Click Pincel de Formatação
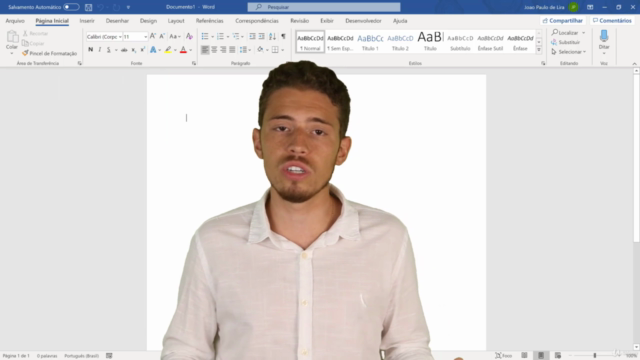Screen dimensions: 640x360 pyautogui.click(x=49, y=53)
